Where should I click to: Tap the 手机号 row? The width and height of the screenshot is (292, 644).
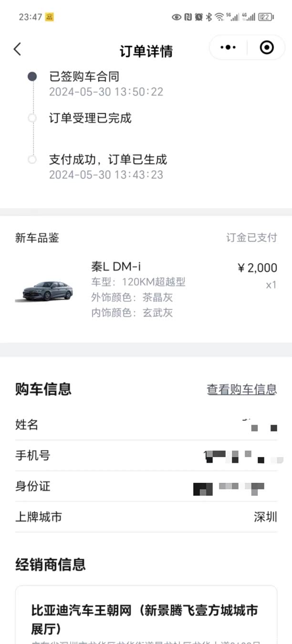pos(146,456)
